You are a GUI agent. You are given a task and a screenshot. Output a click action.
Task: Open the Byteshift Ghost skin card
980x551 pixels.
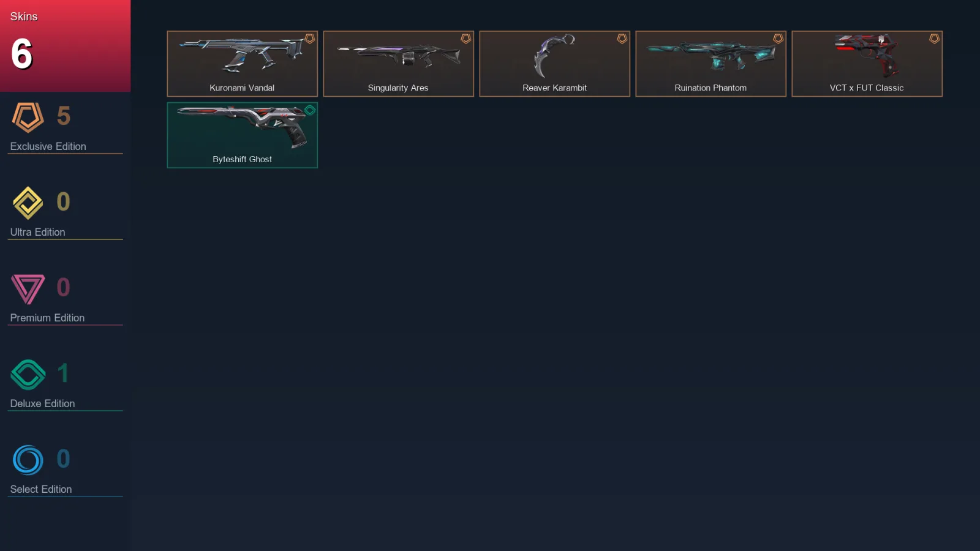242,135
